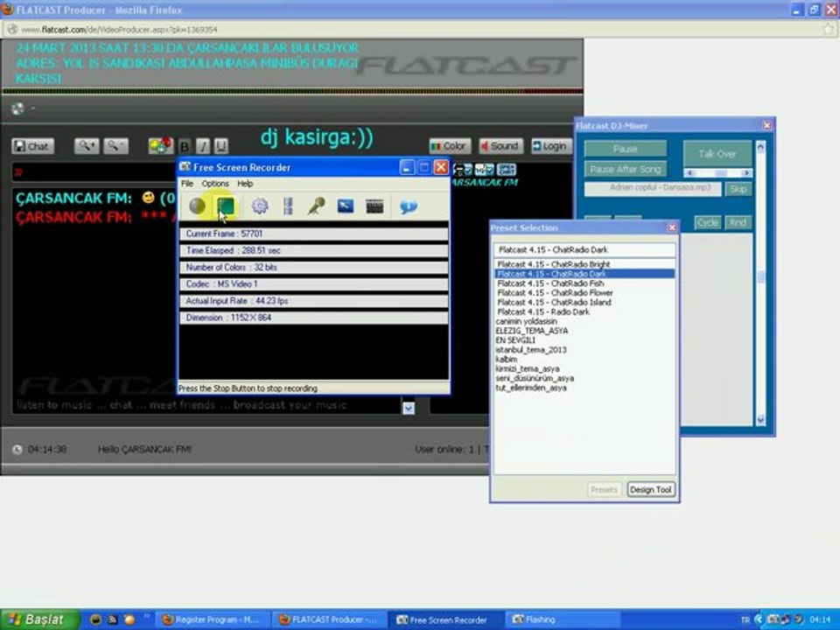Viewport: 840px width, 630px height.
Task: Open the File menu in Free Screen Recorder
Action: pyautogui.click(x=187, y=184)
